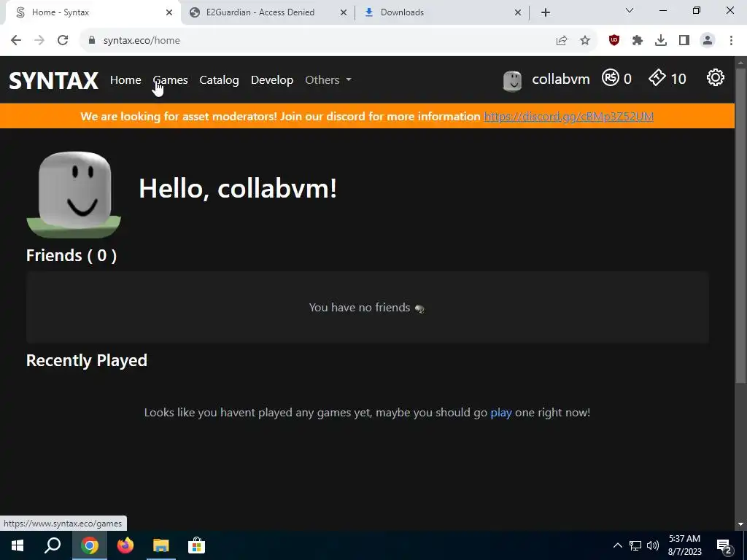The width and height of the screenshot is (747, 560).
Task: Open the uBlock Origin extension icon
Action: (614, 41)
